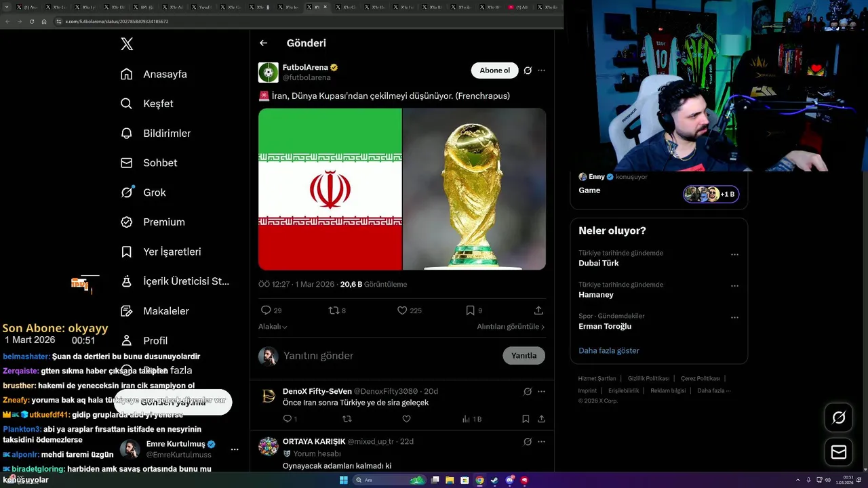Open more options on ORTAYA KARIŞIK reply
Image resolution: width=868 pixels, height=488 pixels.
pos(541,441)
